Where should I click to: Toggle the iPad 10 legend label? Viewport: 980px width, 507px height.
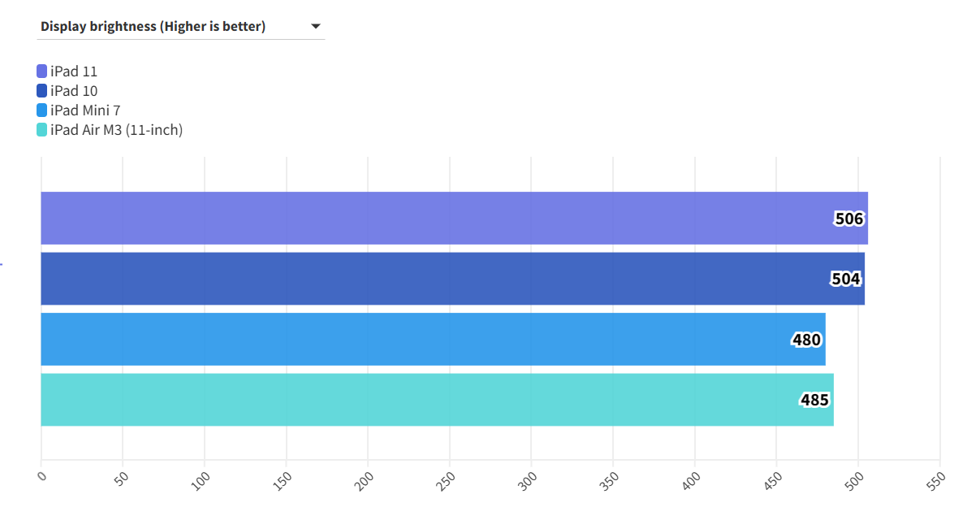74,91
